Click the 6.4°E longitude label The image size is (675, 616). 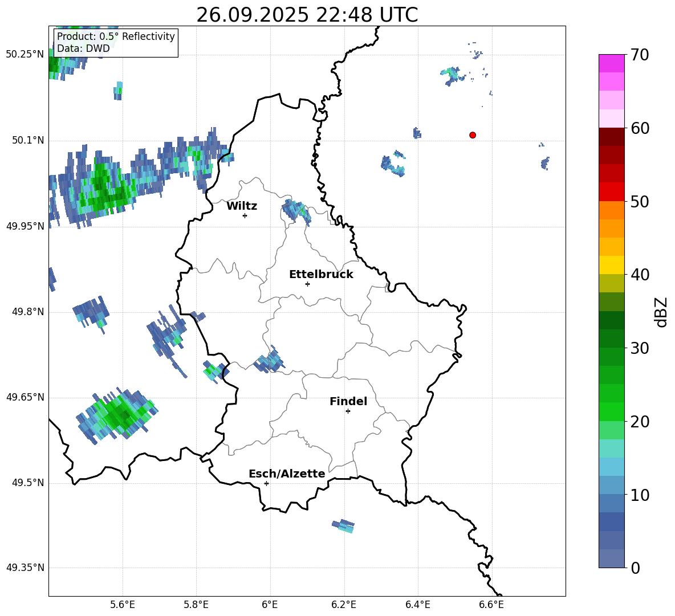(417, 605)
